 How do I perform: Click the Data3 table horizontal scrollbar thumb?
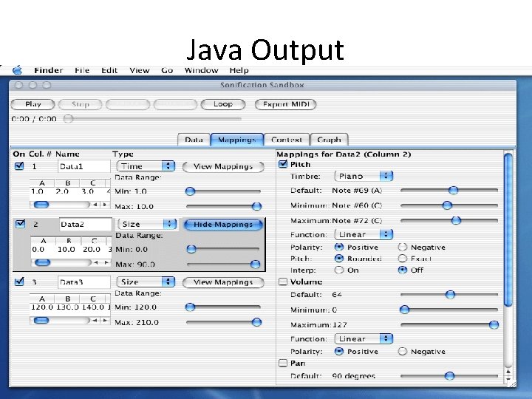[x=41, y=320]
